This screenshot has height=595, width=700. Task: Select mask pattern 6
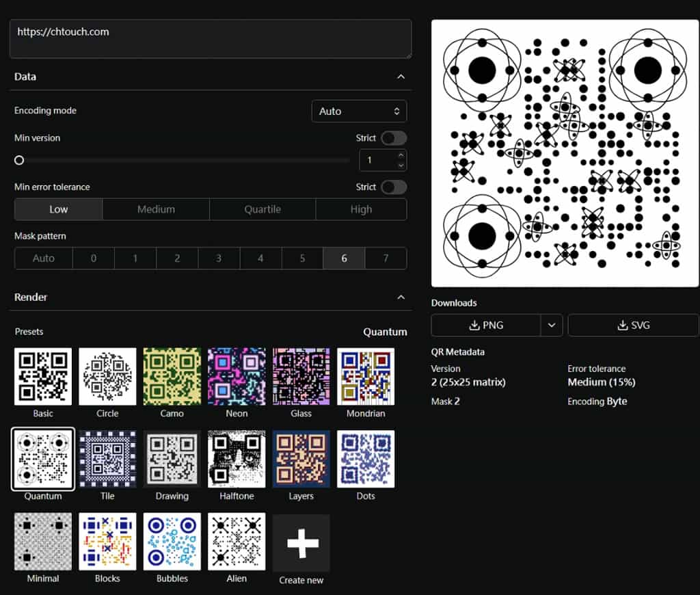[x=345, y=259]
